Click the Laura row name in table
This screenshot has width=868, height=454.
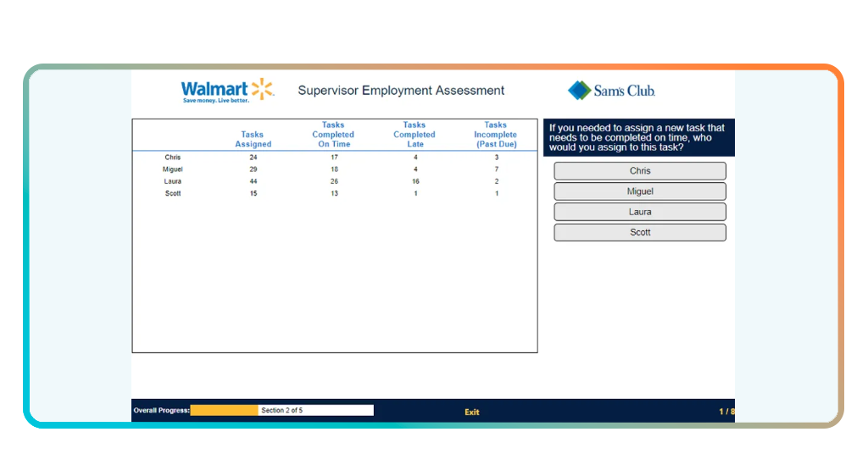point(173,181)
